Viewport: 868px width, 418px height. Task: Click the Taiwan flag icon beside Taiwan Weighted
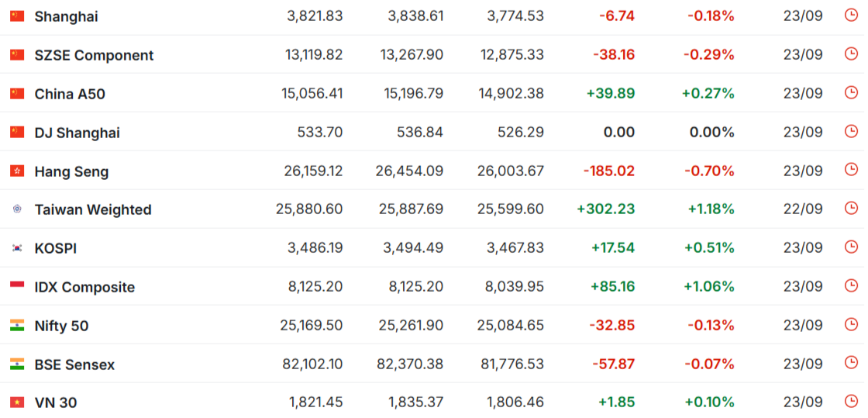pyautogui.click(x=17, y=209)
